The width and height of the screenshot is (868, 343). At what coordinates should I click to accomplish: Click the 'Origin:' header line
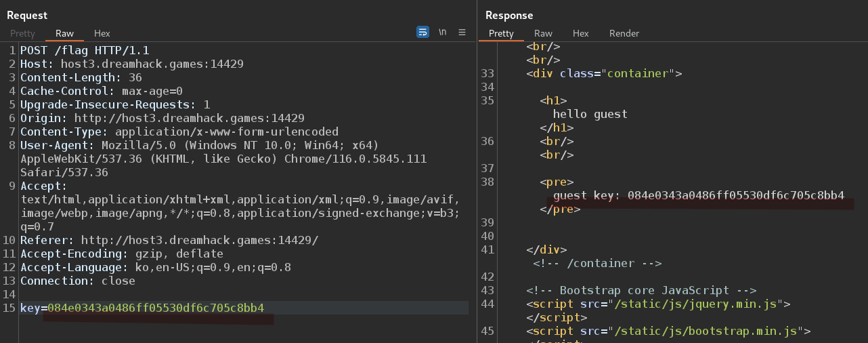[162, 118]
